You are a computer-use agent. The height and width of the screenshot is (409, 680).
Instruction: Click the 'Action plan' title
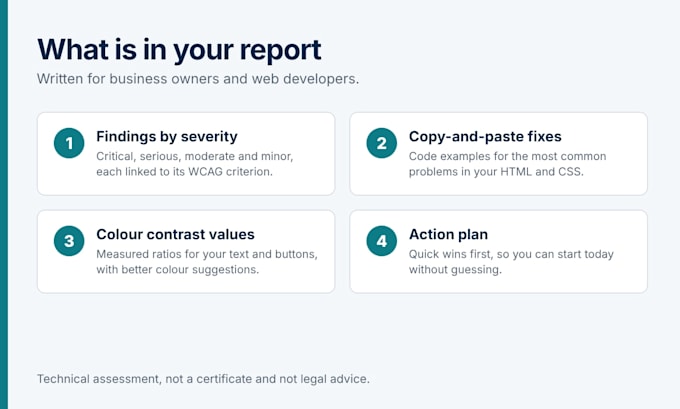448,234
